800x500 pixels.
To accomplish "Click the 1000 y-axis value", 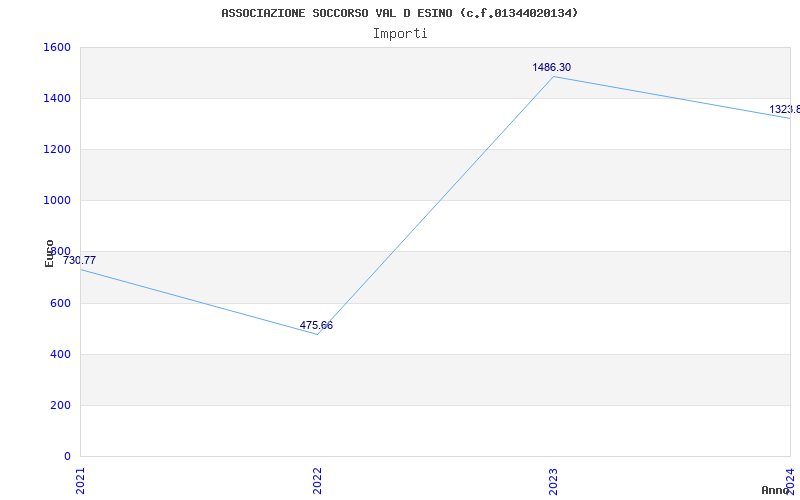I will pos(57,201).
